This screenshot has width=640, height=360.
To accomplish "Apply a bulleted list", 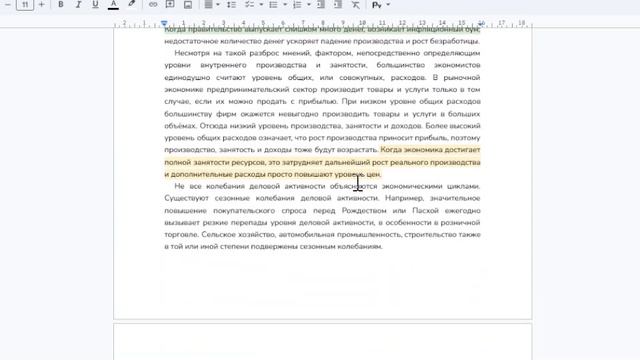I will point(273,4).
